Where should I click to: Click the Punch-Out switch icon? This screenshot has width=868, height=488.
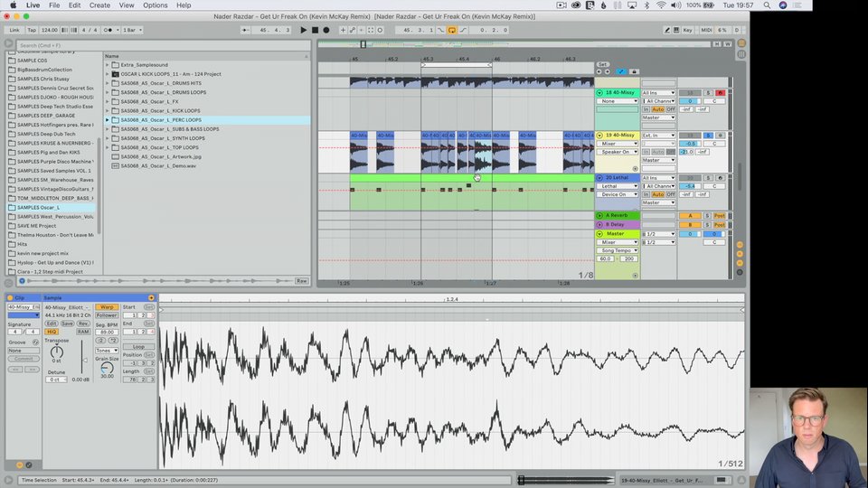[x=463, y=30]
